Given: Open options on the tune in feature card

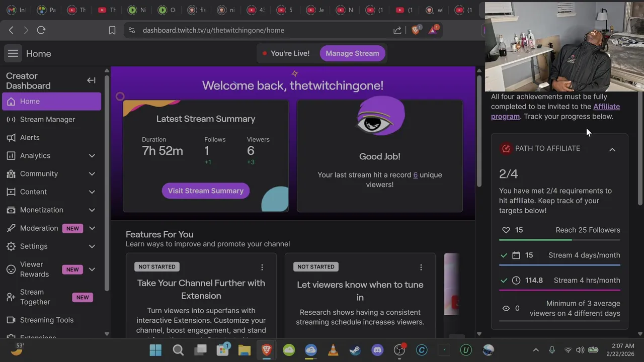Looking at the screenshot, I should click(x=421, y=267).
